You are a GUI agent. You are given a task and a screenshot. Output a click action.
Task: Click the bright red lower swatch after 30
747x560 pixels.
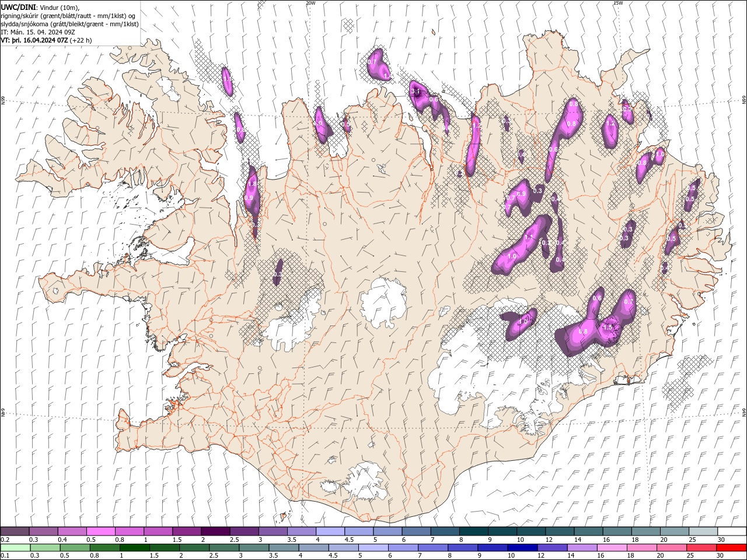click(x=731, y=548)
